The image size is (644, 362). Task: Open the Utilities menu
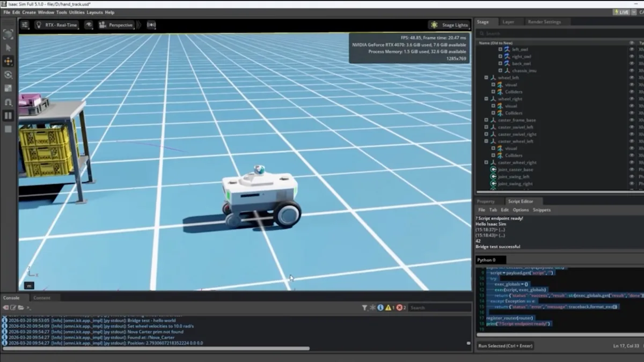click(x=77, y=12)
